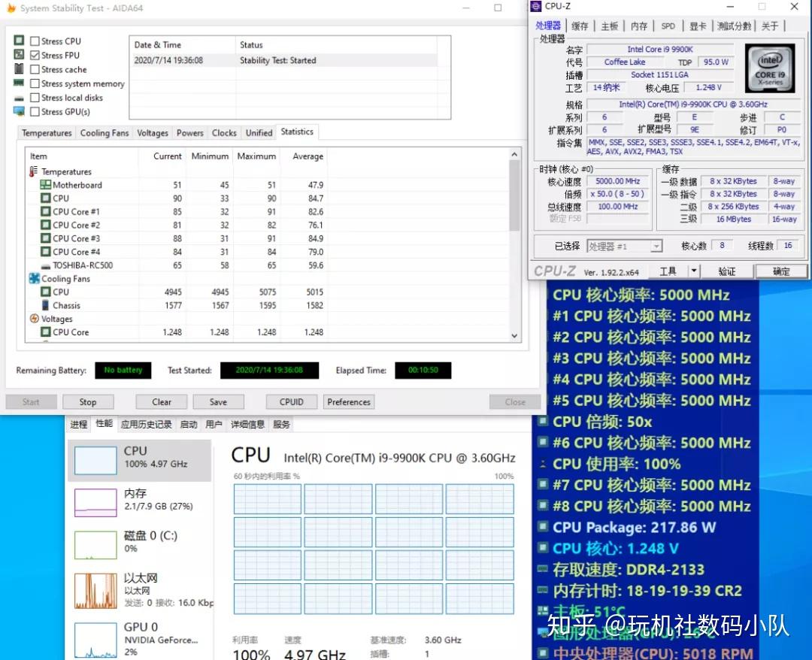Click the GPU monitor icon
The width and height of the screenshot is (812, 660).
point(19,111)
